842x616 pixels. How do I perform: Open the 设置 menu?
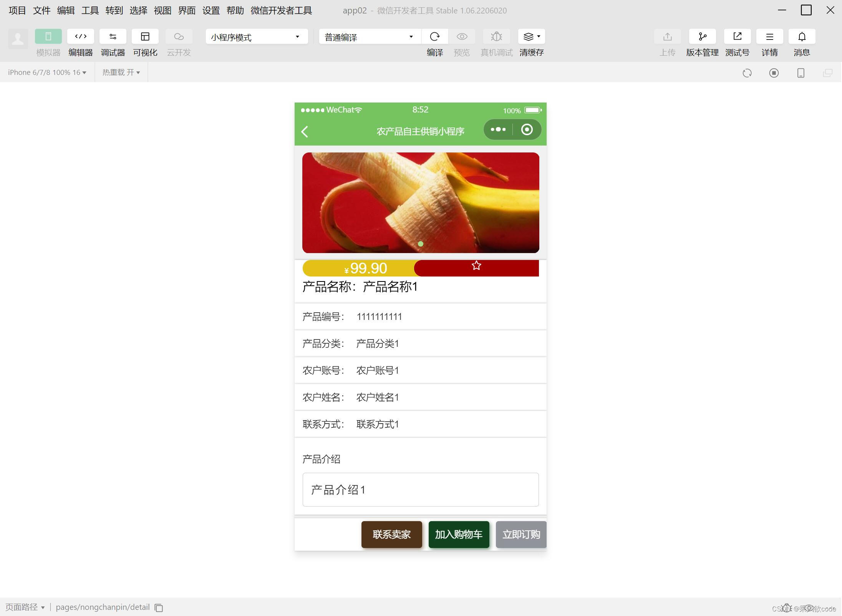click(x=210, y=10)
